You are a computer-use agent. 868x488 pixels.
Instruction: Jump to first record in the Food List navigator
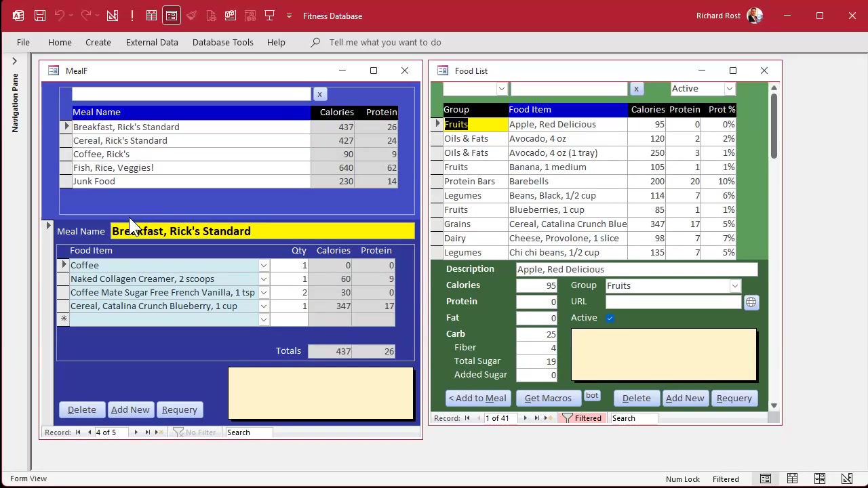click(x=467, y=418)
